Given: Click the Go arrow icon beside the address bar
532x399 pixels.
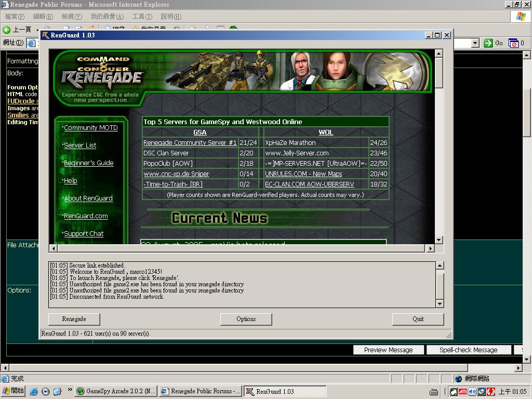Looking at the screenshot, I should click(488, 43).
